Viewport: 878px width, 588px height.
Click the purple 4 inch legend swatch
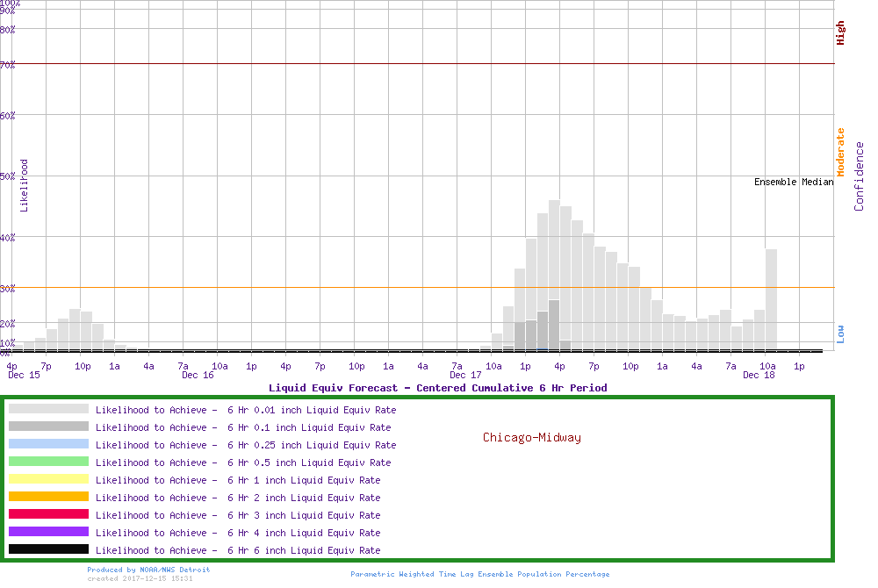48,532
